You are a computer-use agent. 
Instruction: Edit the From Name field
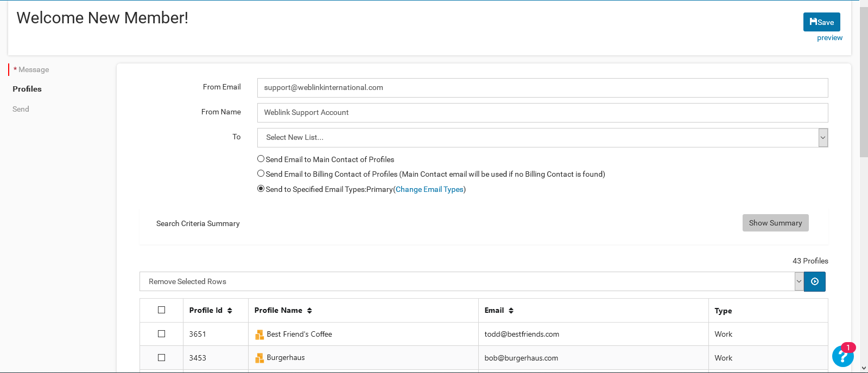coord(542,113)
